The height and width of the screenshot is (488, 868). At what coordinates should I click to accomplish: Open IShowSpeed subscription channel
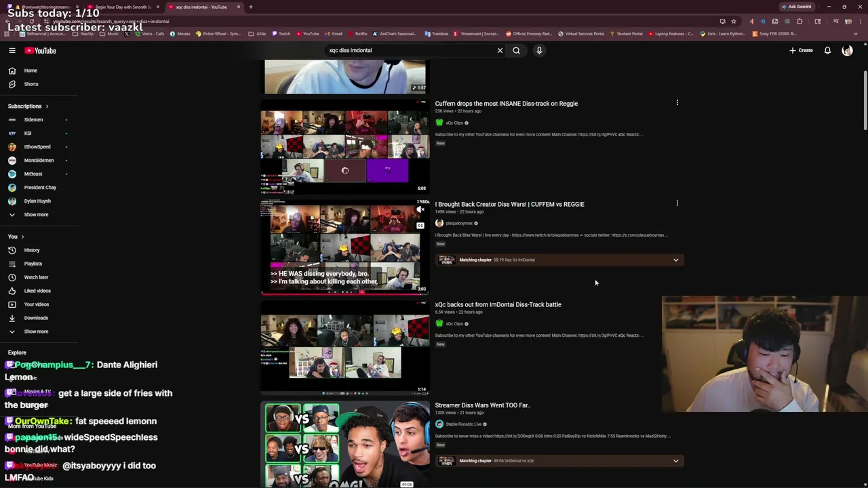coord(37,147)
